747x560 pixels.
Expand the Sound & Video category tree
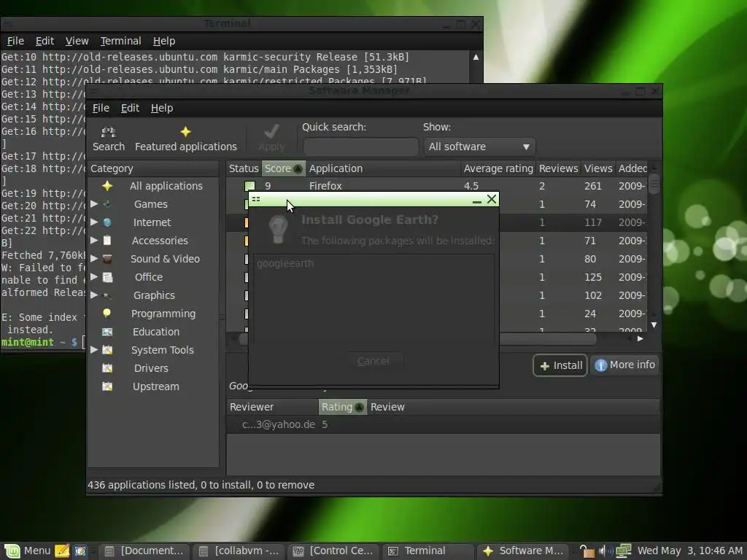[x=94, y=259]
